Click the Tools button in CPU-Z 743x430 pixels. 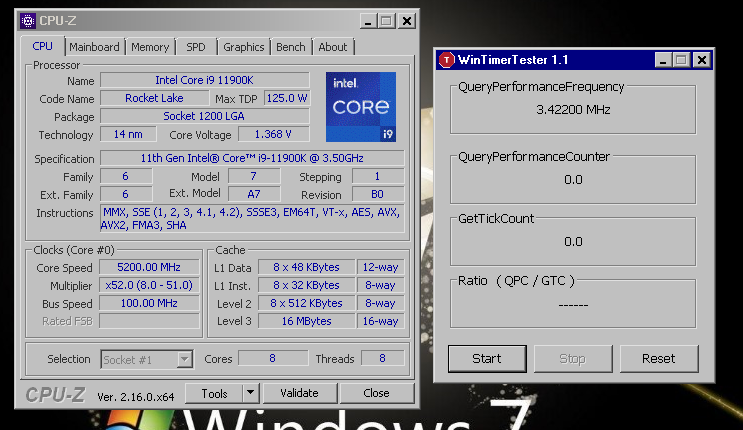(214, 393)
